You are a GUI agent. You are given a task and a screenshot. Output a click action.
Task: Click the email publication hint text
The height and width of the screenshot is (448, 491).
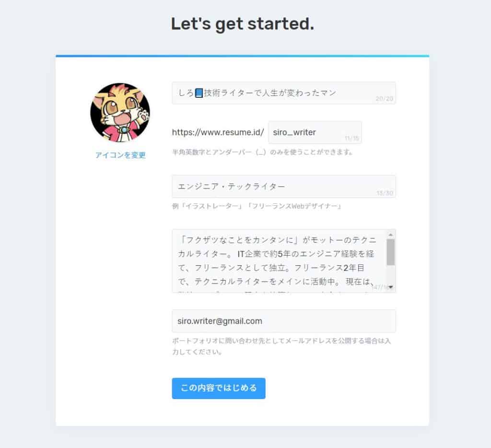(281, 346)
